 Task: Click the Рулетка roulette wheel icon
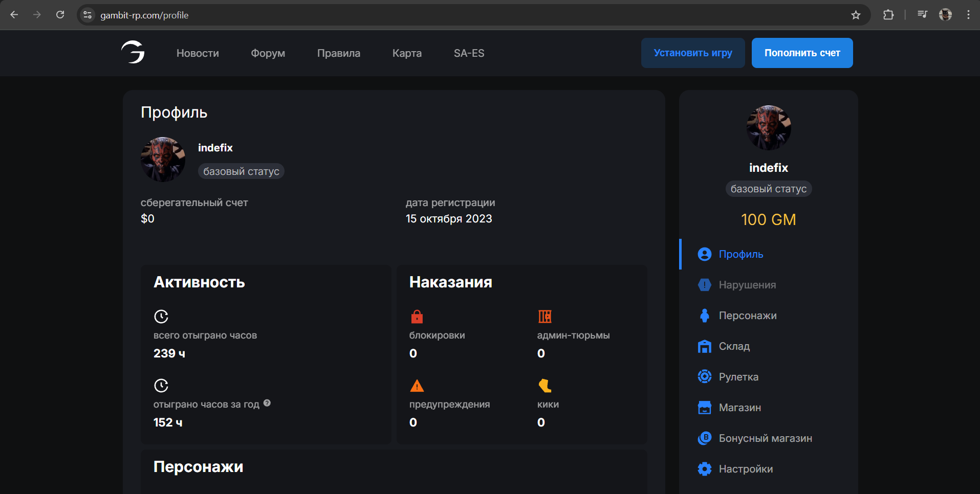click(705, 377)
